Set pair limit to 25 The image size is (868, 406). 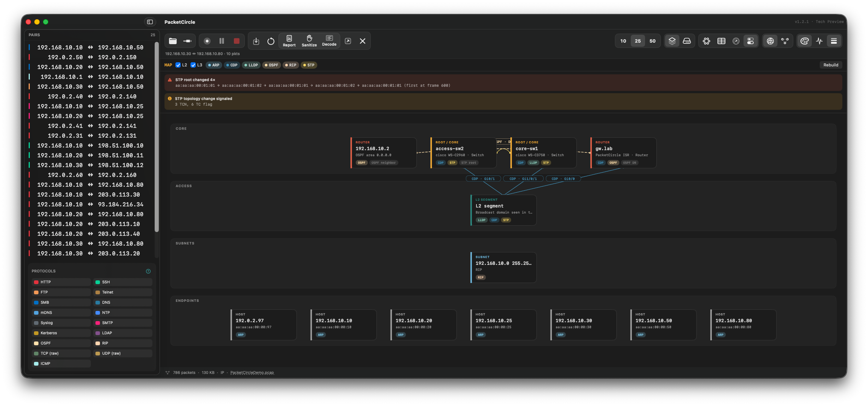tap(638, 41)
